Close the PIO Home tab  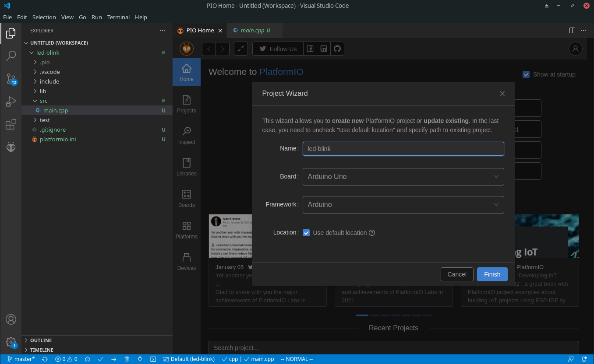tap(220, 31)
